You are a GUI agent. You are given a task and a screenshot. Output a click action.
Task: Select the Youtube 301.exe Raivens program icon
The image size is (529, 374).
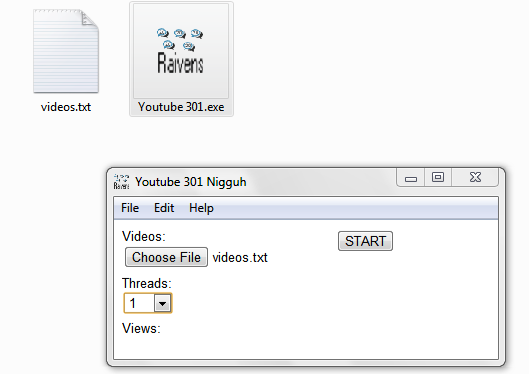181,51
